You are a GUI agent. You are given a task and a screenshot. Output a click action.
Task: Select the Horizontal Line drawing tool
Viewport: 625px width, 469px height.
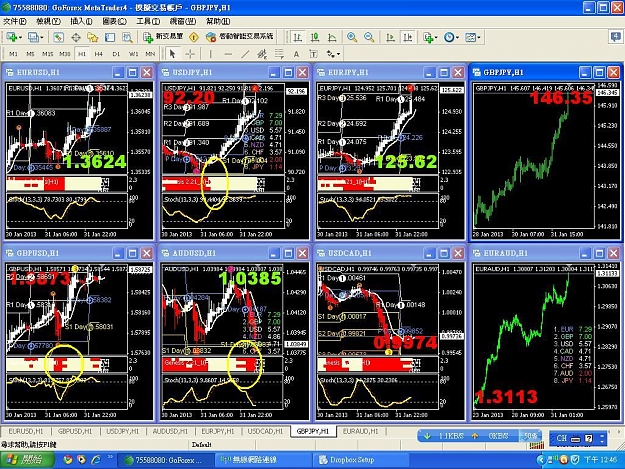(228, 54)
